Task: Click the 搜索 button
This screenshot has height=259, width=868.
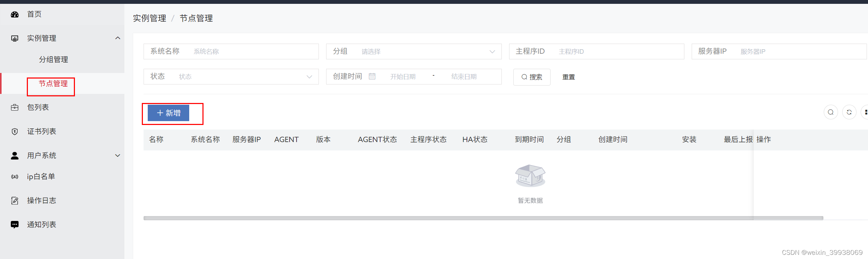Action: [532, 77]
